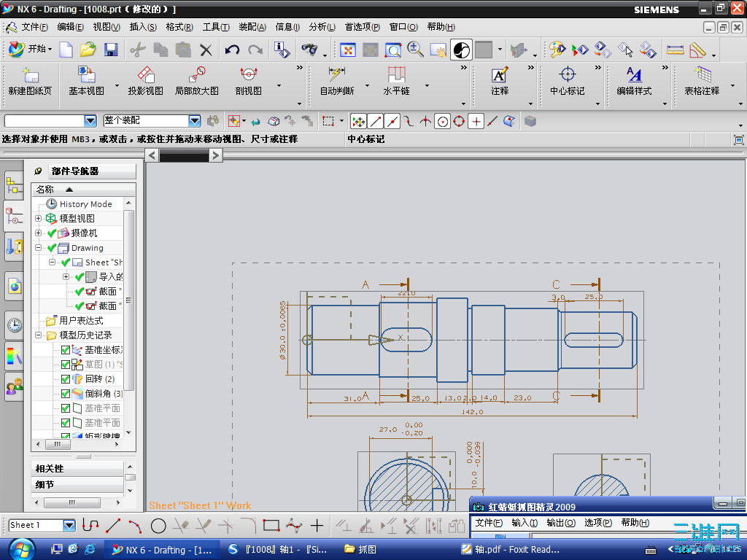The height and width of the screenshot is (560, 747).
Task: Click the Save floppy disk icon
Action: click(x=111, y=50)
